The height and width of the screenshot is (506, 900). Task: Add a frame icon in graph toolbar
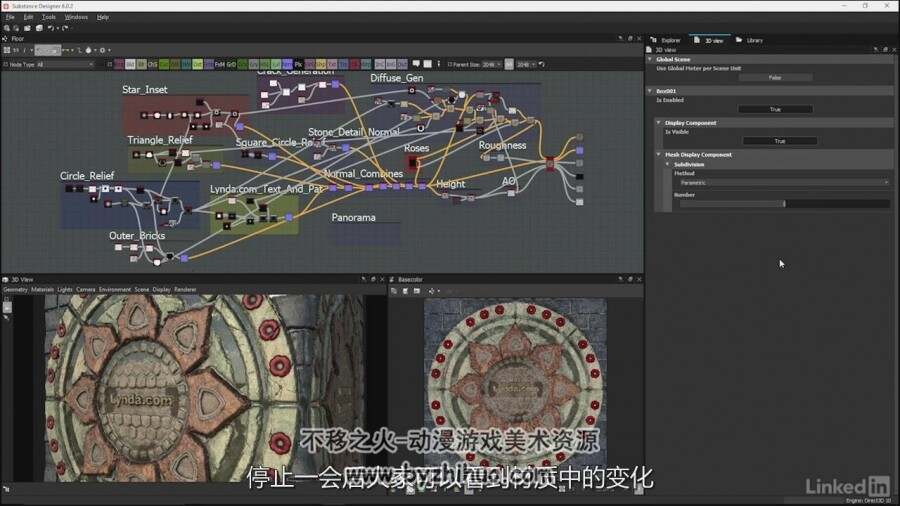pyautogui.click(x=427, y=64)
